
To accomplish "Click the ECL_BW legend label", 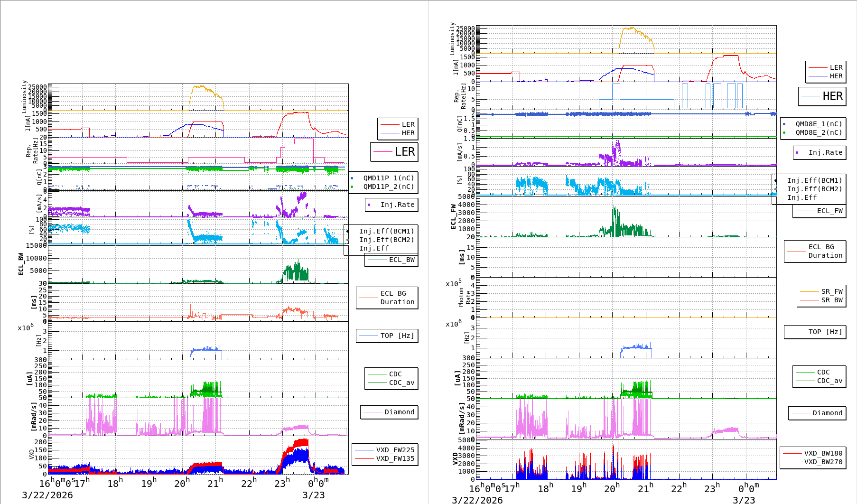I will tap(401, 260).
